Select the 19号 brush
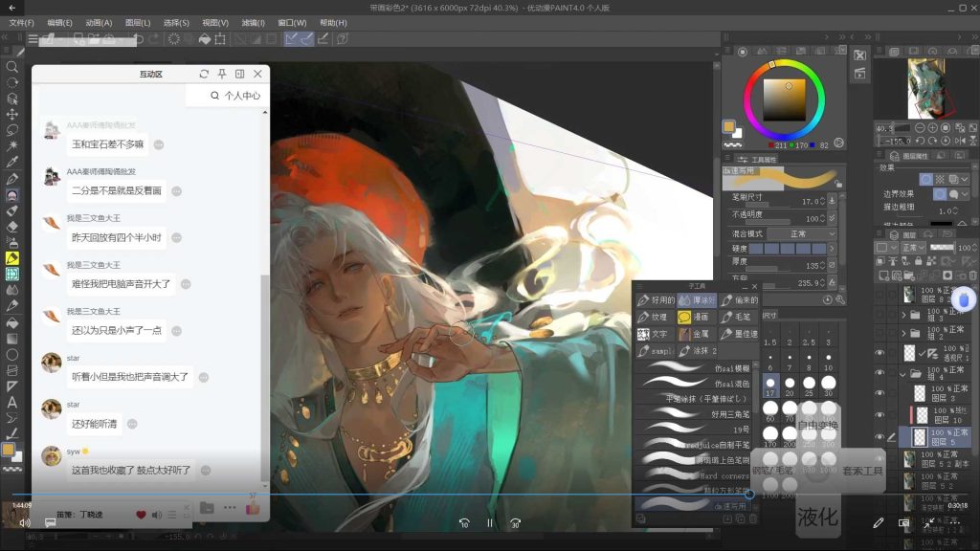The height and width of the screenshot is (551, 980). click(697, 430)
